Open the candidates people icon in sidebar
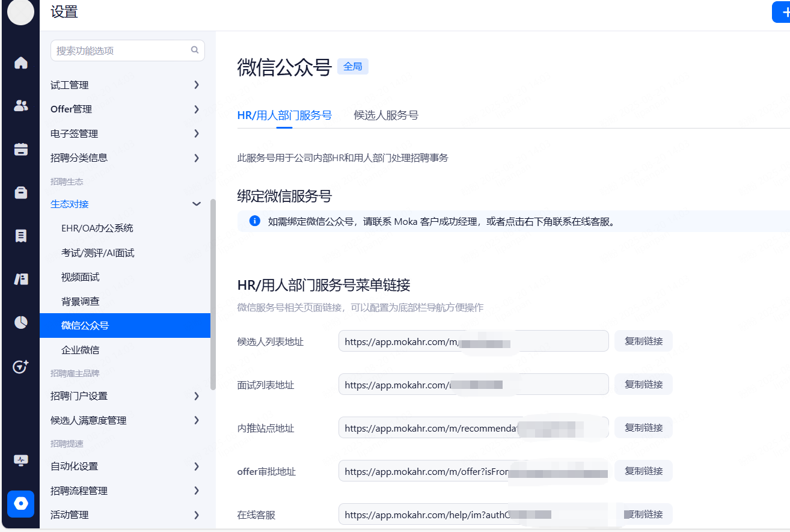The image size is (790, 532). (21, 106)
